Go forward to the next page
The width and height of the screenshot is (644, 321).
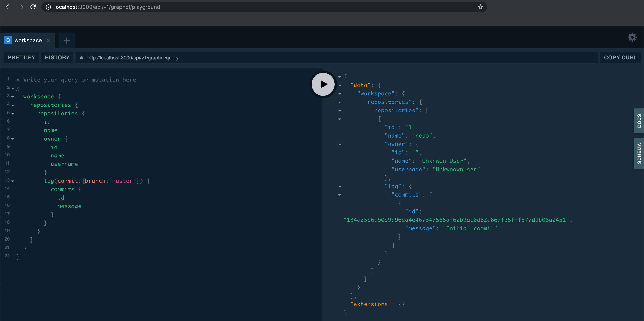point(21,7)
